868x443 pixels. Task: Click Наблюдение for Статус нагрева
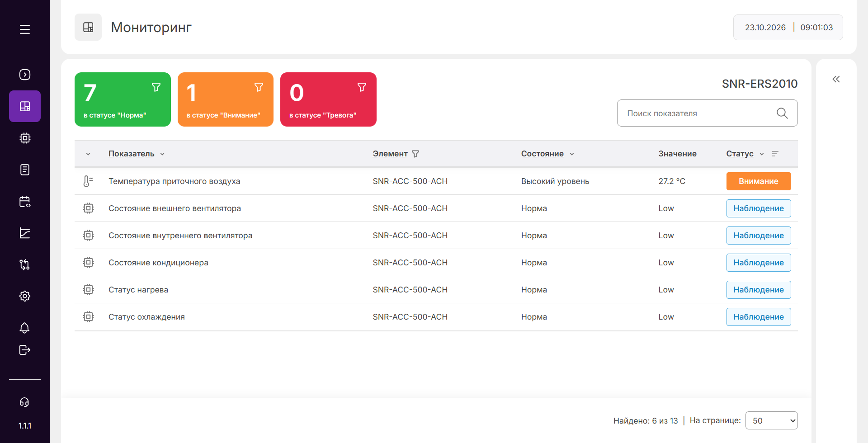pos(759,290)
